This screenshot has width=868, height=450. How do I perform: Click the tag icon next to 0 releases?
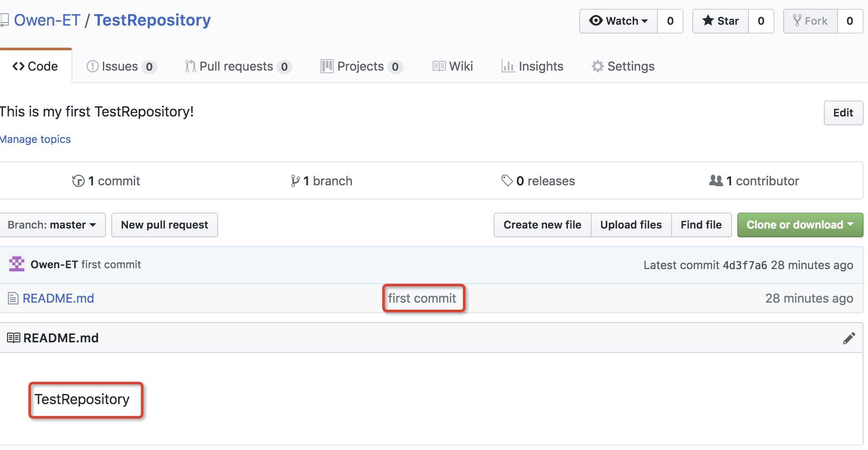click(507, 180)
